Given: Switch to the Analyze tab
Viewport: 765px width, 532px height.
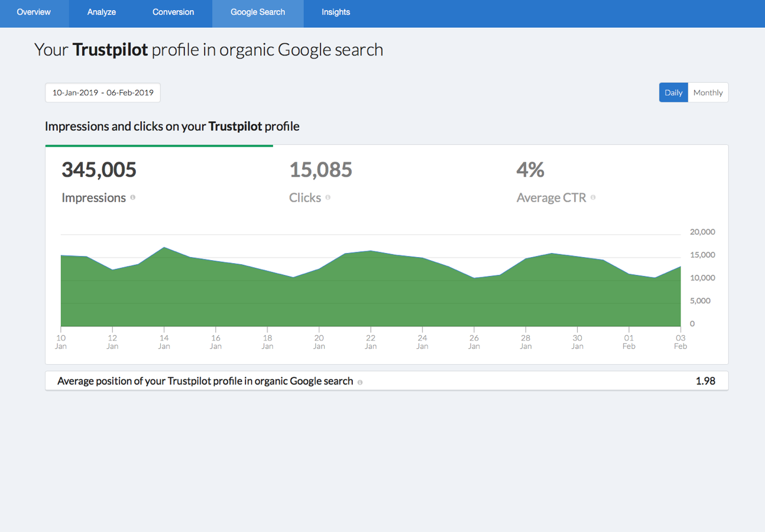Looking at the screenshot, I should (x=102, y=12).
